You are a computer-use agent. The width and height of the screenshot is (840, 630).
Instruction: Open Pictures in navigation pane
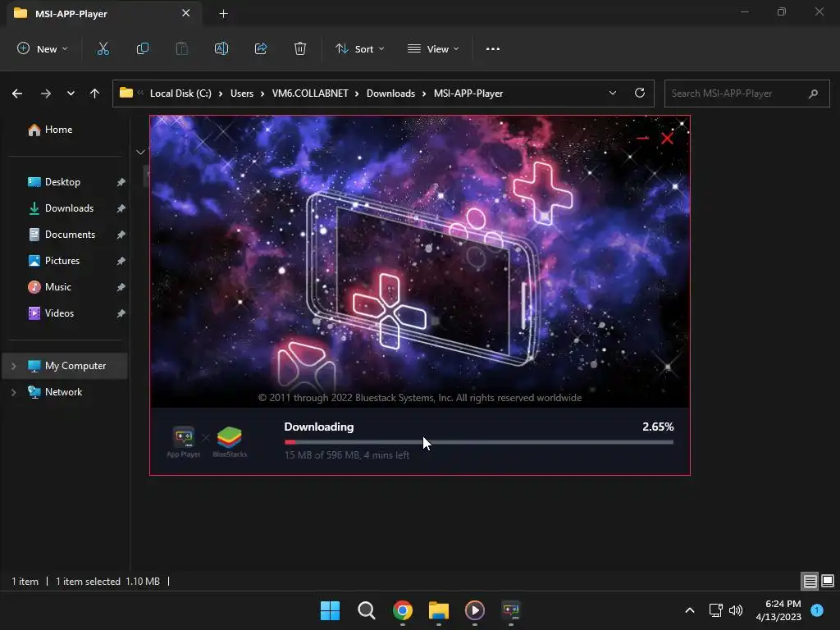coord(54,261)
